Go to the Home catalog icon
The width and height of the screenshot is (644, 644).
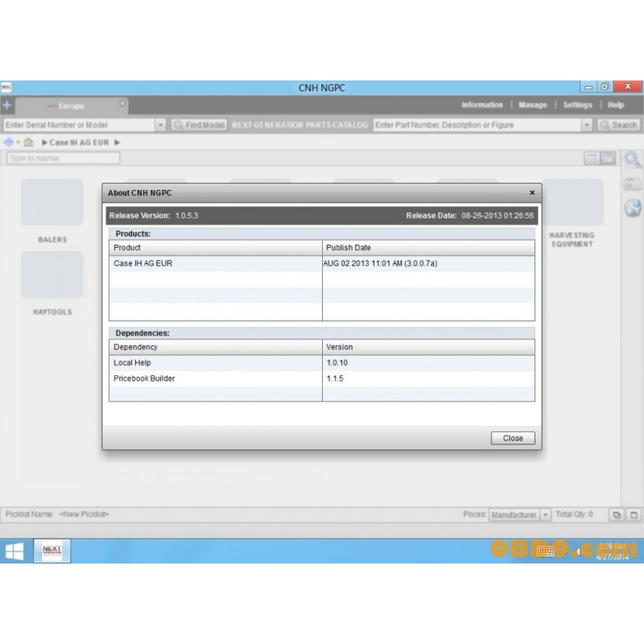[x=28, y=142]
